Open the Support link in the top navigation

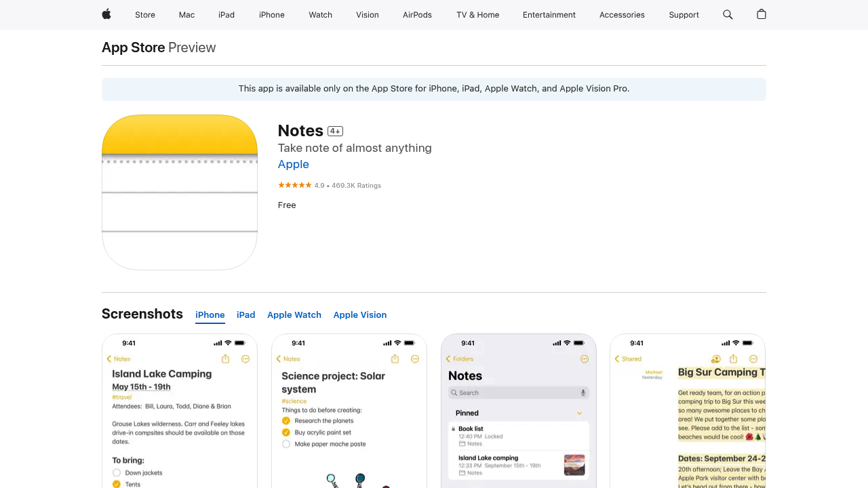684,15
